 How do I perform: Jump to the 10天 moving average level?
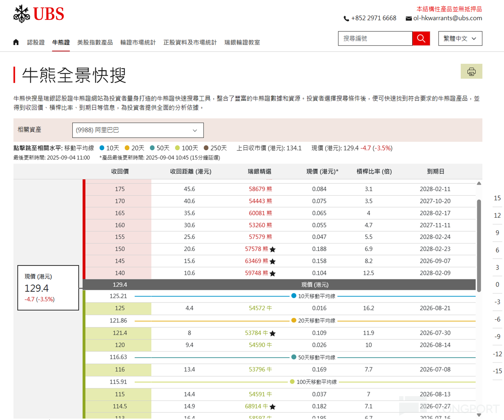pos(109,148)
